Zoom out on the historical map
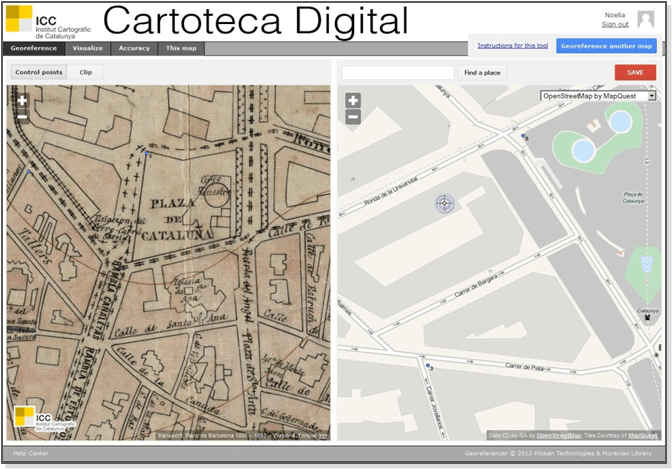This screenshot has height=469, width=672. [22, 116]
